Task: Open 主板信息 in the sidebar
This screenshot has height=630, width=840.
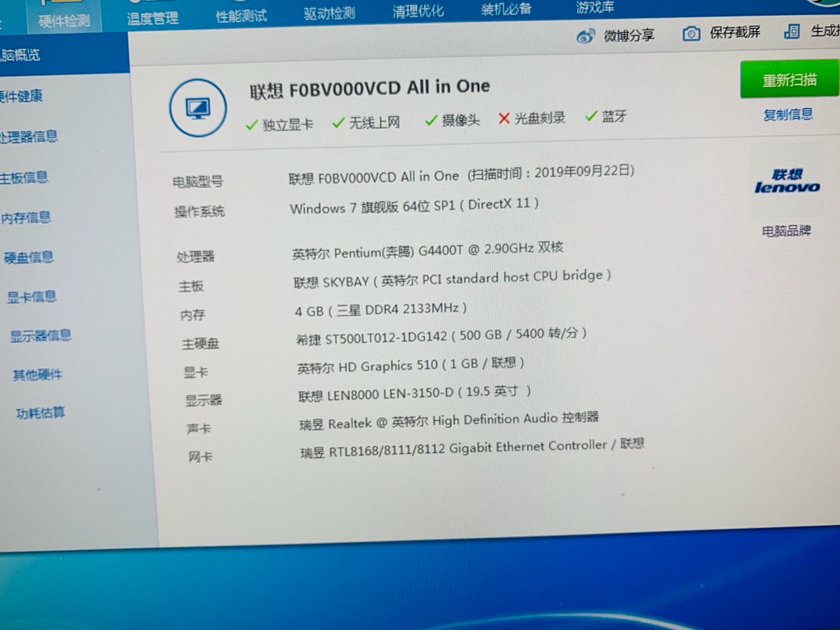Action: point(24,177)
